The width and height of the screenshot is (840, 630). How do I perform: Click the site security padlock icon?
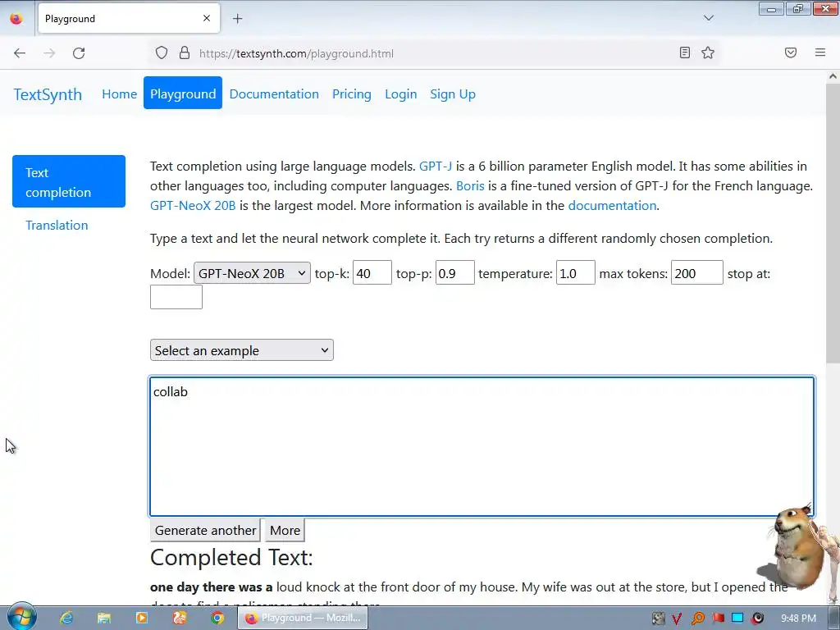[185, 53]
